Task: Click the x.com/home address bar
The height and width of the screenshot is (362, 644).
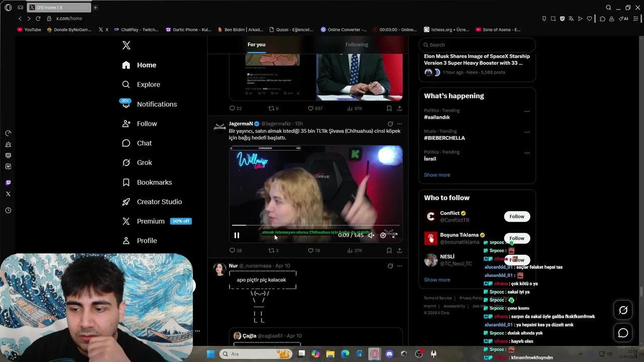Action: point(69,19)
